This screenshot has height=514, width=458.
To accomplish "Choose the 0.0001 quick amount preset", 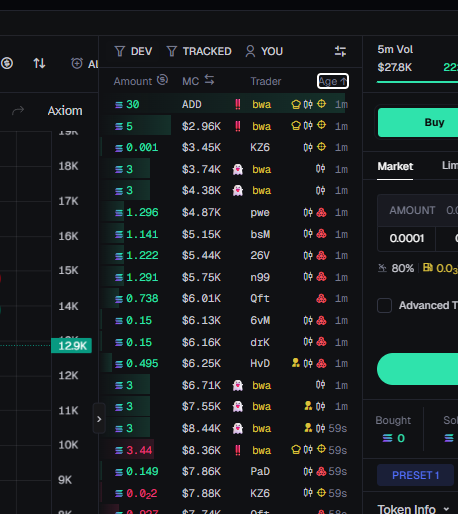I will coord(407,238).
